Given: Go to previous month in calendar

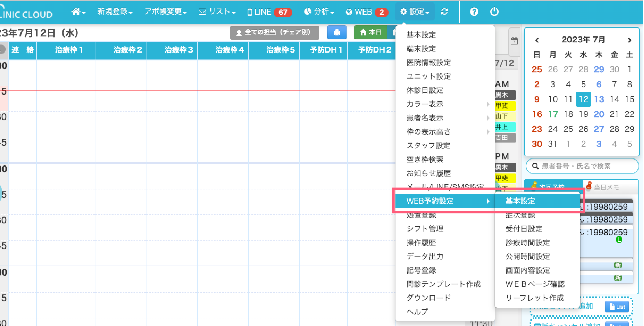Looking at the screenshot, I should coord(537,40).
